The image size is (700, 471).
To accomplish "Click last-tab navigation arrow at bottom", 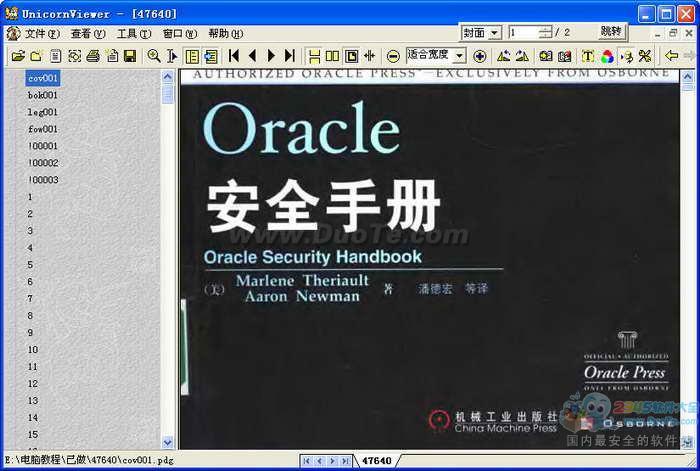I will pyautogui.click(x=345, y=461).
